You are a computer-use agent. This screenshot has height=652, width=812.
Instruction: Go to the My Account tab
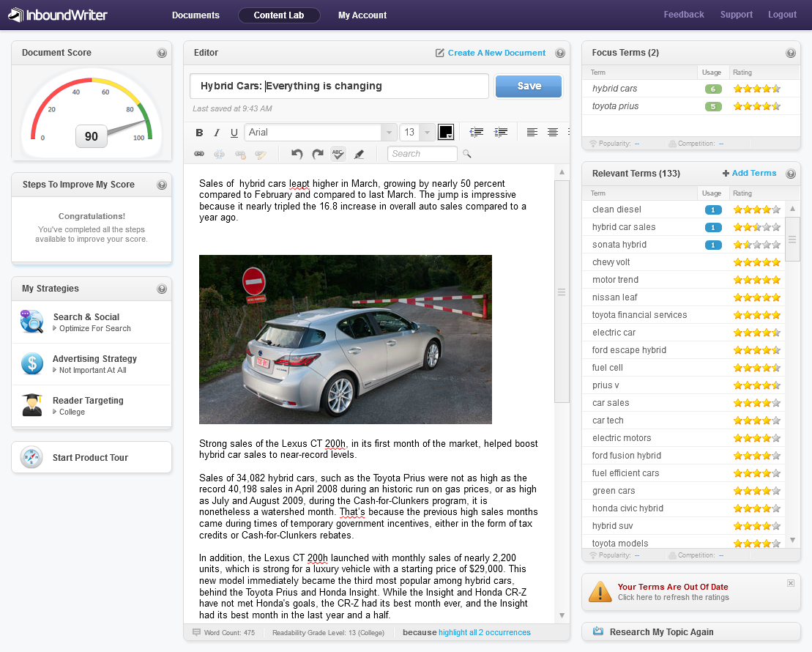pos(362,15)
